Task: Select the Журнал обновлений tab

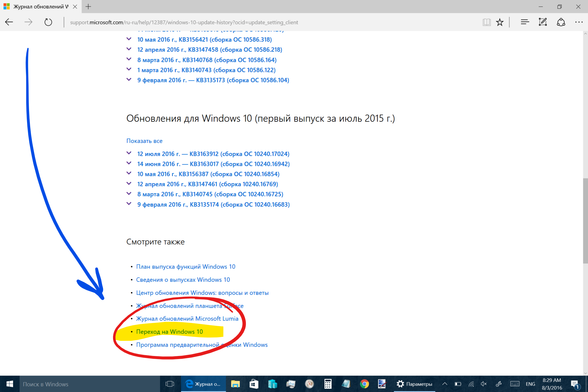Action: pos(40,7)
